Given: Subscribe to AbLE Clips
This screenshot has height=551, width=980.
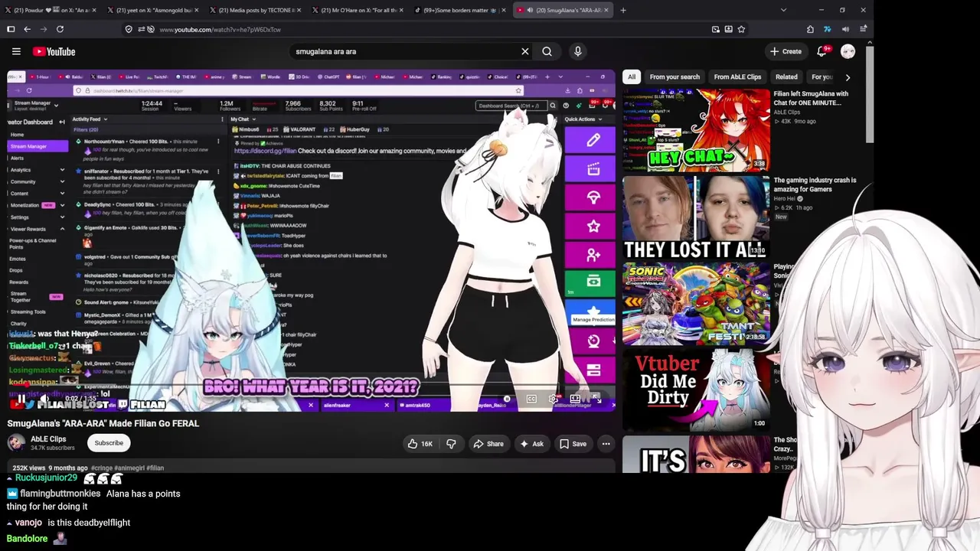Looking at the screenshot, I should tap(109, 443).
